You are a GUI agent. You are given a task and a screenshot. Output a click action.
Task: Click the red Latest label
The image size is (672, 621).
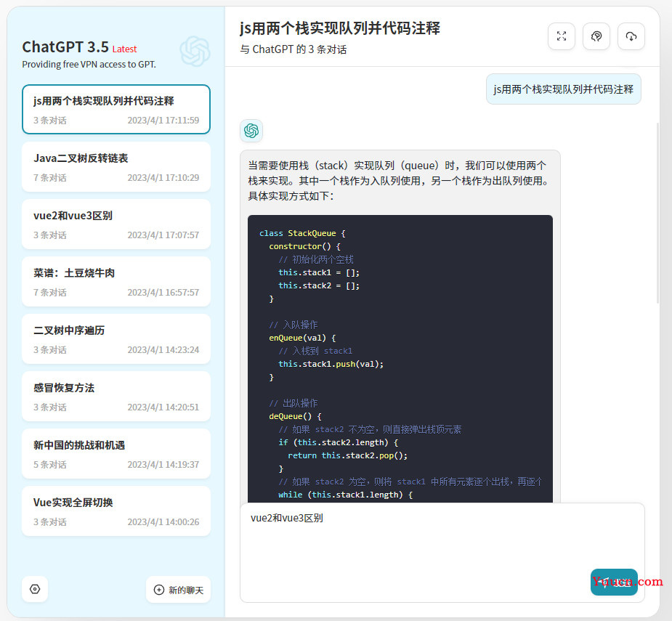(x=124, y=49)
